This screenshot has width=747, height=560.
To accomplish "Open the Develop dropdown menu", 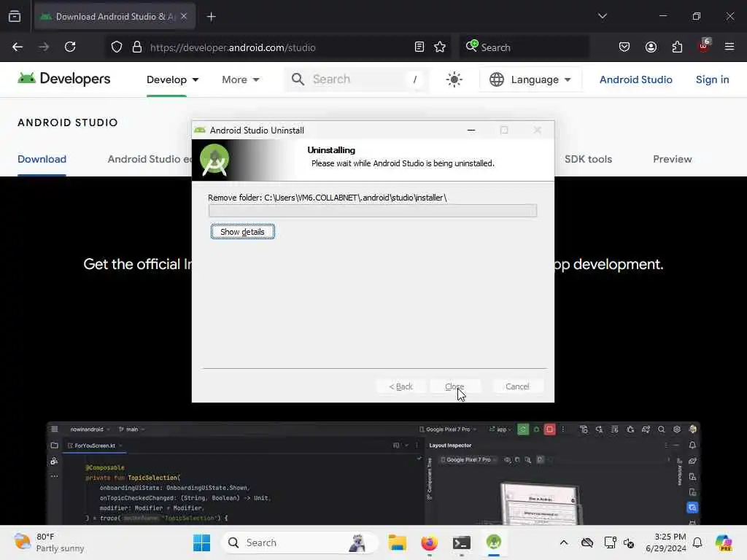I will point(172,79).
